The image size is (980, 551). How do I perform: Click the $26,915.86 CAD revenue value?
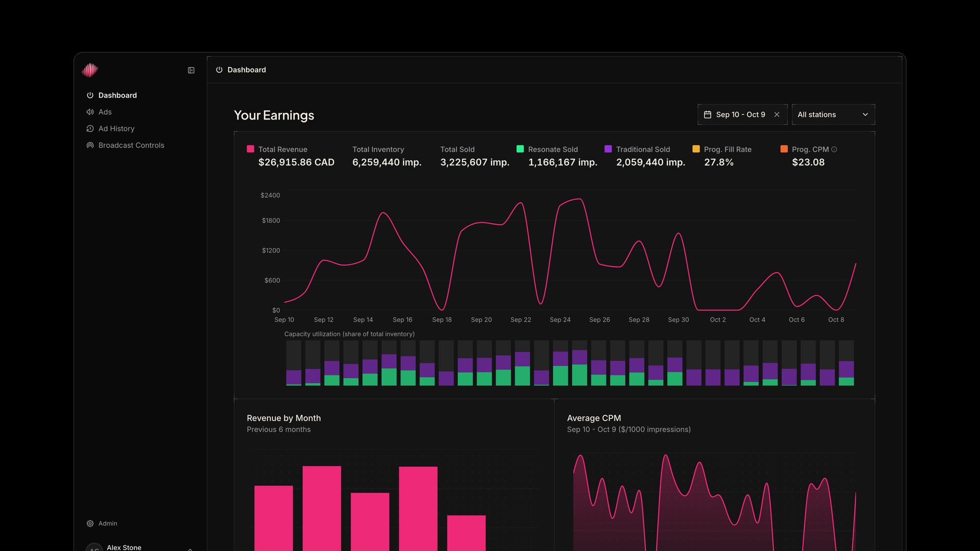[296, 163]
